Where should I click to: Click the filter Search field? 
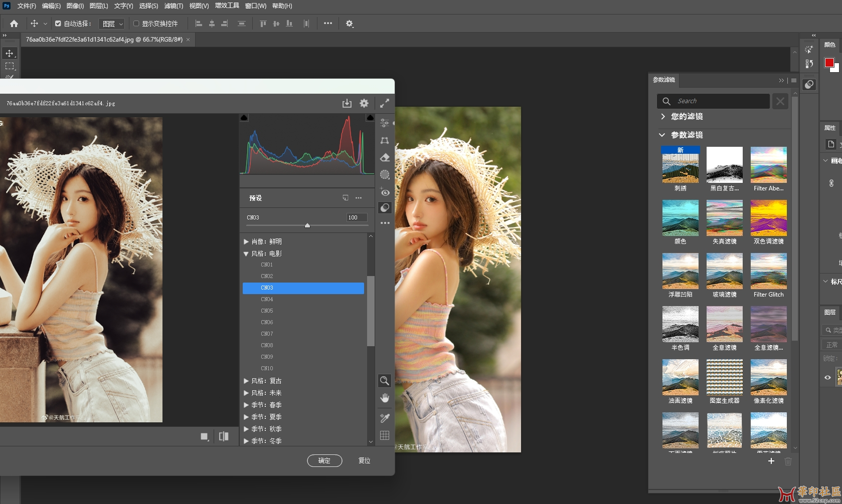(713, 101)
